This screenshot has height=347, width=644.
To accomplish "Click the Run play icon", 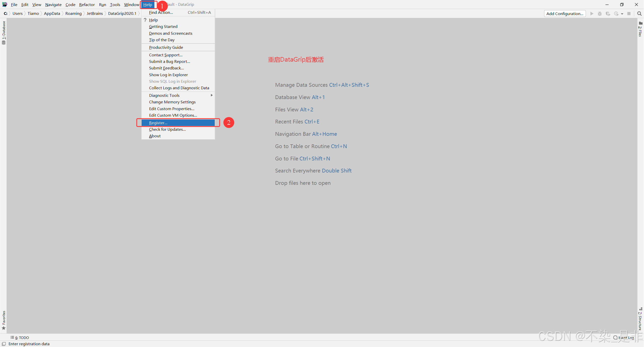I will (592, 14).
